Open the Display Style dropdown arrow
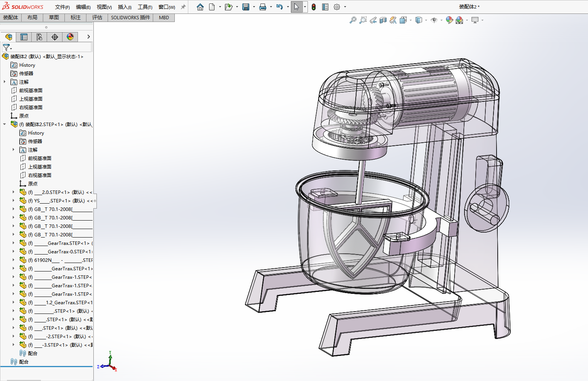Screen dimensions: 588x381 pos(426,20)
